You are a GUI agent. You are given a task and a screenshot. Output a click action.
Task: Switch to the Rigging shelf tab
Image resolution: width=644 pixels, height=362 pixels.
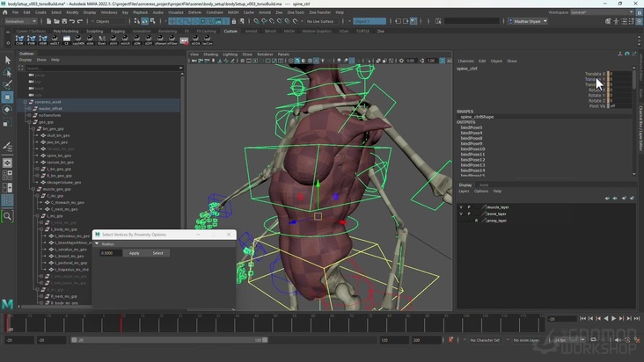(x=118, y=31)
